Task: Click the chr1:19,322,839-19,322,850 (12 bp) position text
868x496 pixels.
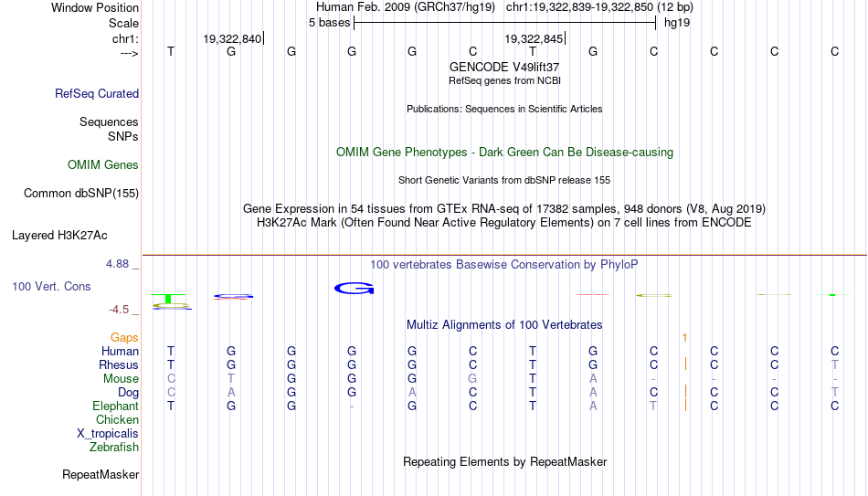Action: [x=599, y=7]
